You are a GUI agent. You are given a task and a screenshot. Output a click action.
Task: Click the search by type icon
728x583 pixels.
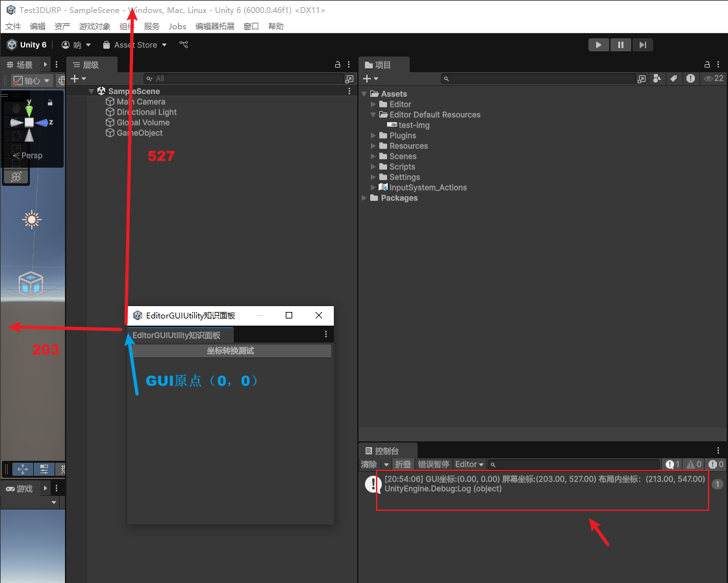pos(657,79)
